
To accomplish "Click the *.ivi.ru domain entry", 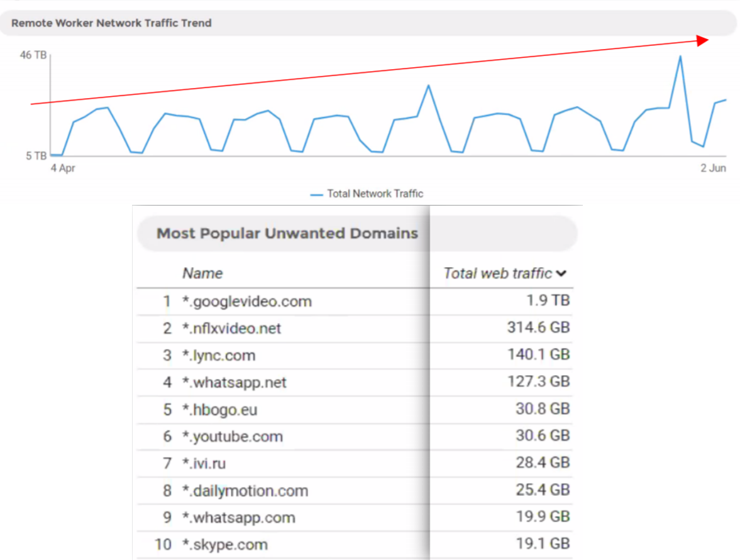I will coord(204,464).
